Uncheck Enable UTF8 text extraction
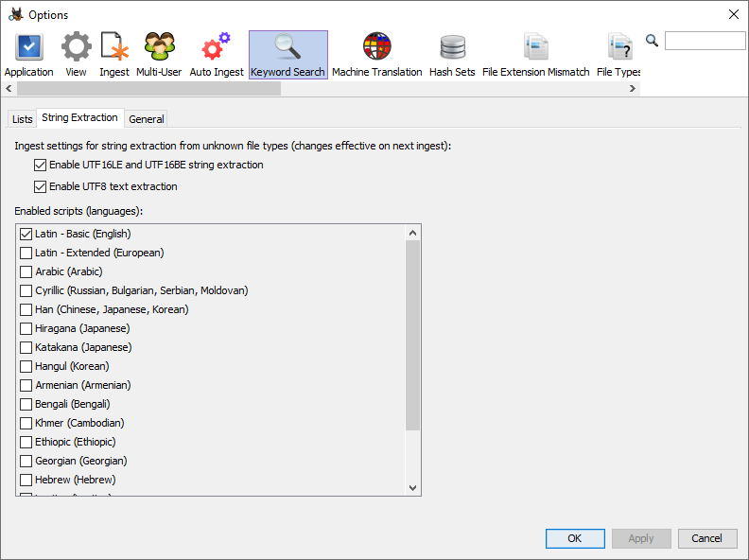Screen dimensions: 749x560 click(40, 186)
